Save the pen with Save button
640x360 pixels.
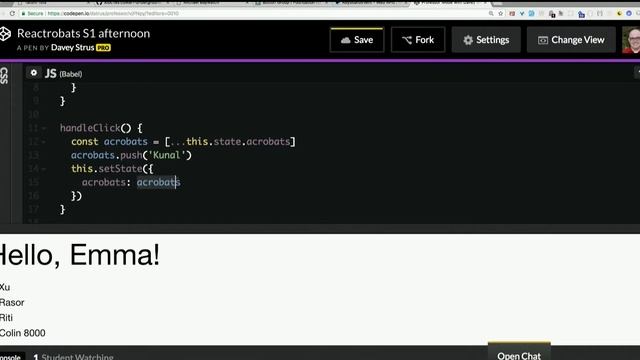(x=357, y=40)
